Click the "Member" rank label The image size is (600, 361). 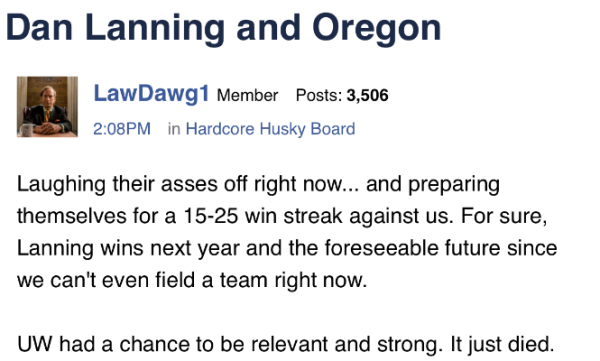[x=247, y=95]
